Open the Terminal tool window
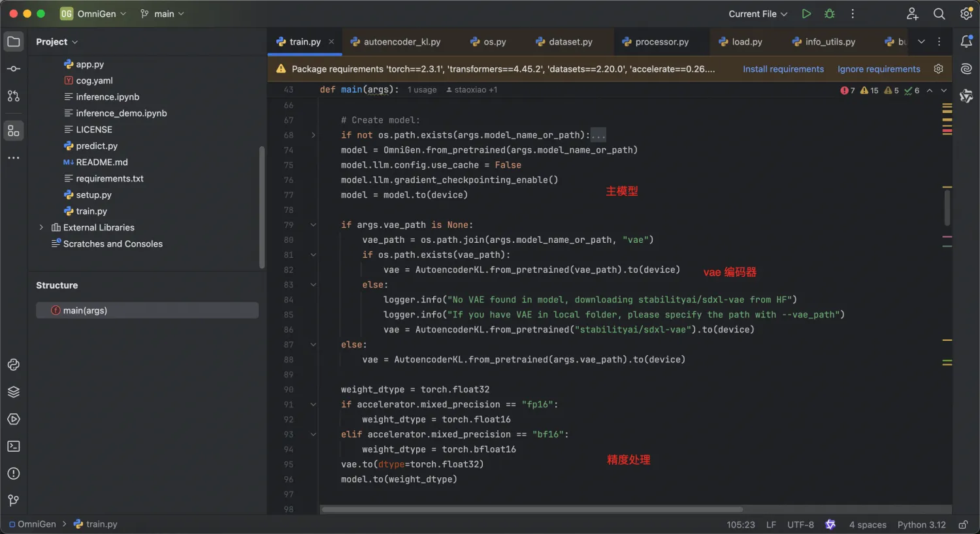 [x=14, y=447]
